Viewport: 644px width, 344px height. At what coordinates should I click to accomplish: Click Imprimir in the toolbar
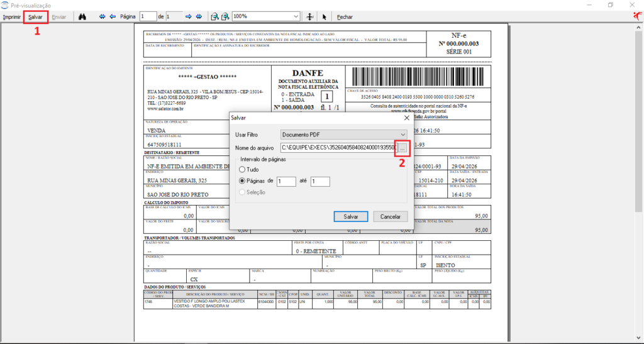click(x=12, y=17)
